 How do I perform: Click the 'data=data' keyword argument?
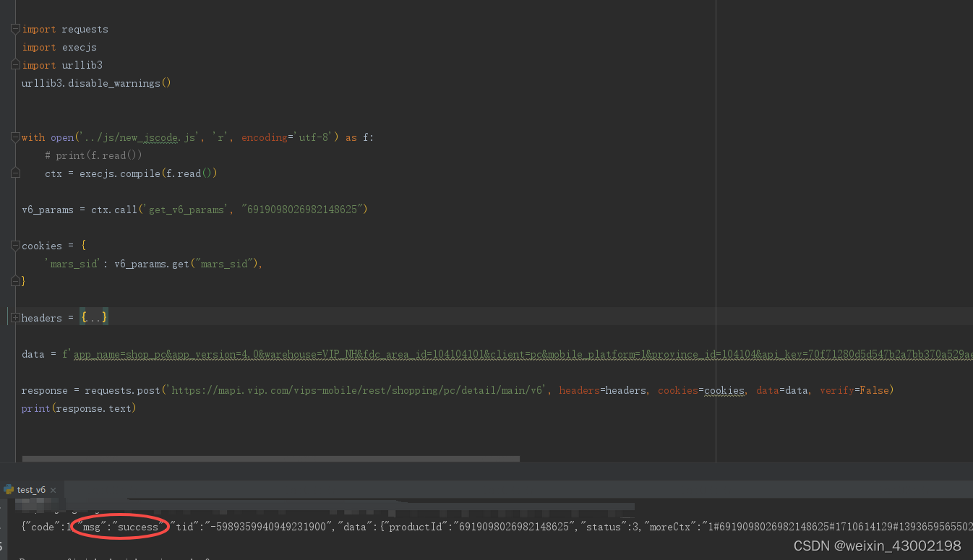782,390
